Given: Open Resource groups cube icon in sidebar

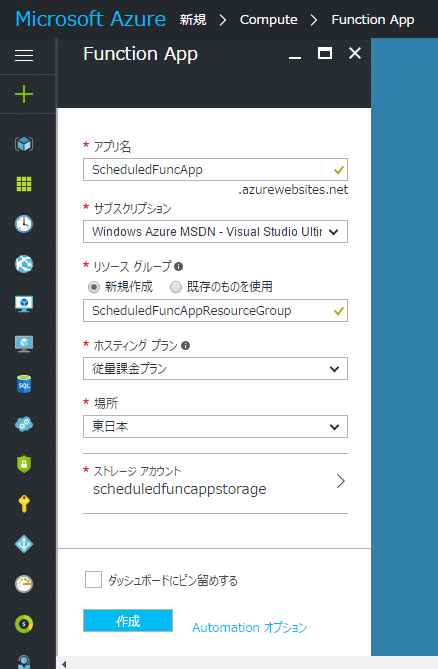Looking at the screenshot, I should (x=24, y=144).
